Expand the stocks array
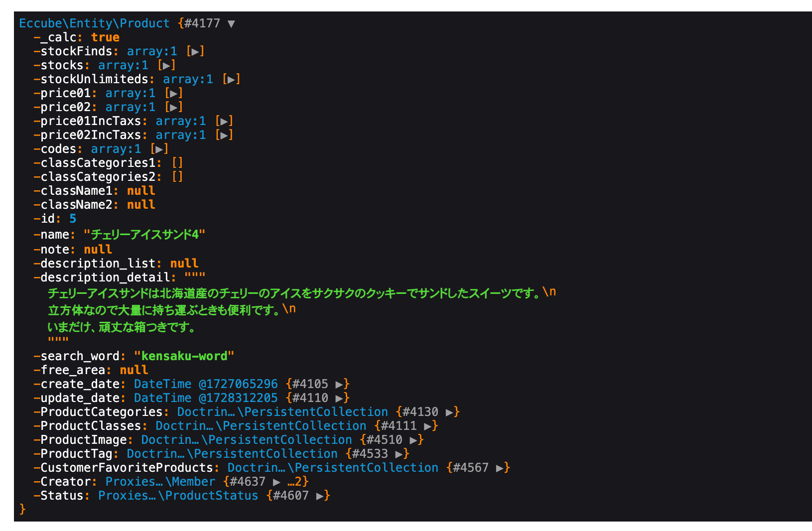Screen dimensions: 812x531 click(166, 66)
